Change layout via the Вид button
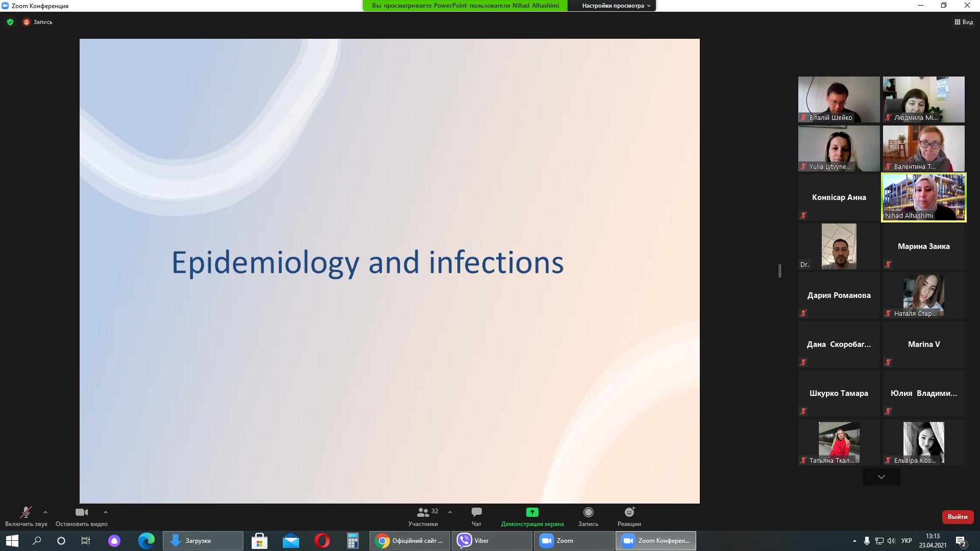The height and width of the screenshot is (551, 980). [963, 22]
